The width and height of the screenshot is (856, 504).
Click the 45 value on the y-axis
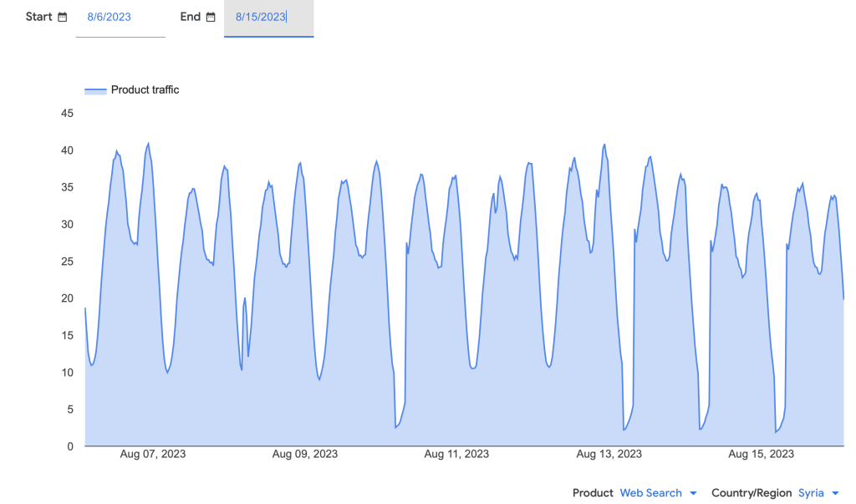pyautogui.click(x=67, y=114)
